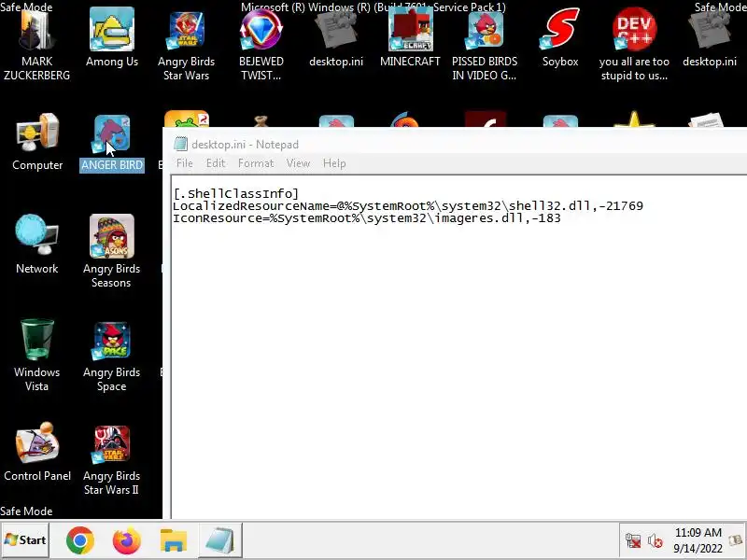The width and height of the screenshot is (747, 560).
Task: Open Google Chrome from the taskbar
Action: 80,540
